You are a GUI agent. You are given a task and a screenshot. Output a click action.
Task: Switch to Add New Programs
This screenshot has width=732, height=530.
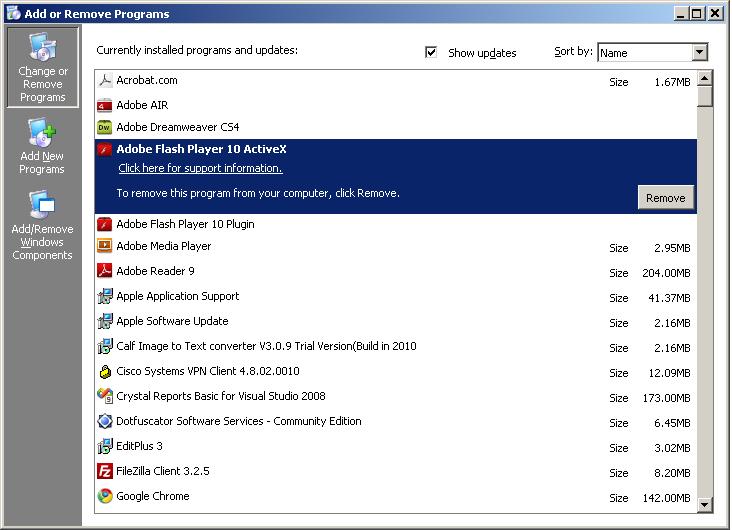[42, 147]
